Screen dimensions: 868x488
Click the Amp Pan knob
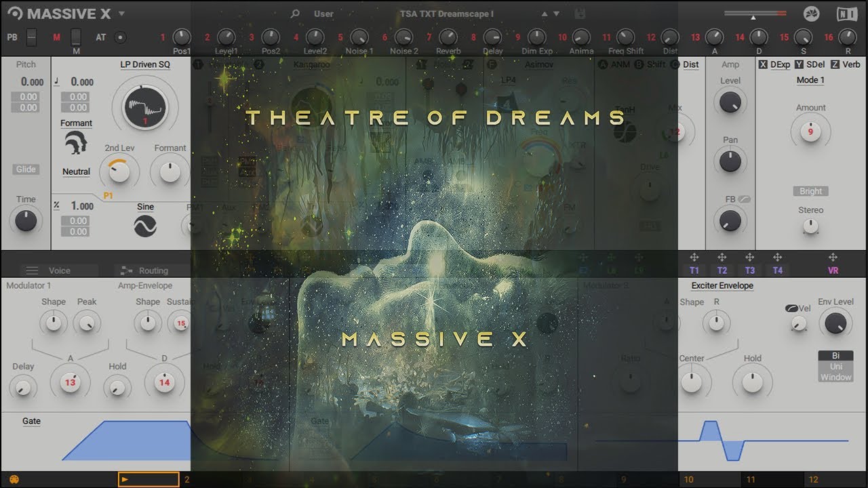point(730,161)
